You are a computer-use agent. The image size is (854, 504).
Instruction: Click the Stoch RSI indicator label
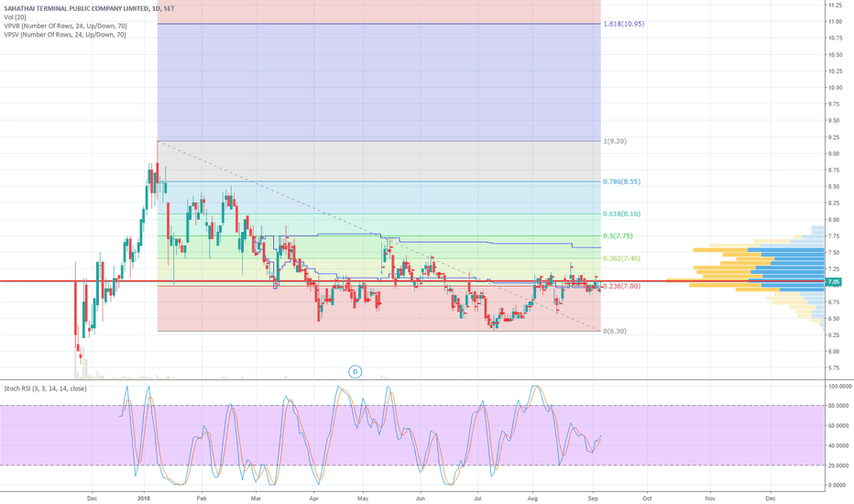pyautogui.click(x=45, y=389)
